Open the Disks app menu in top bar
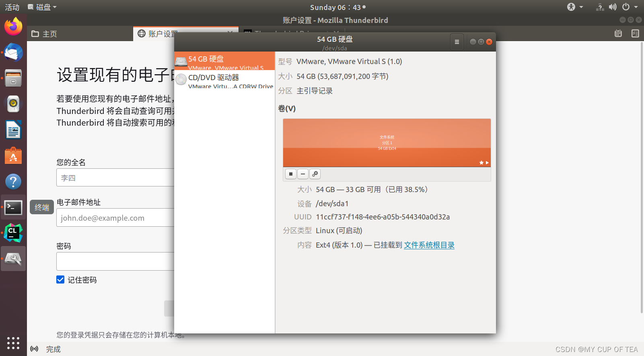644x356 pixels. click(42, 7)
